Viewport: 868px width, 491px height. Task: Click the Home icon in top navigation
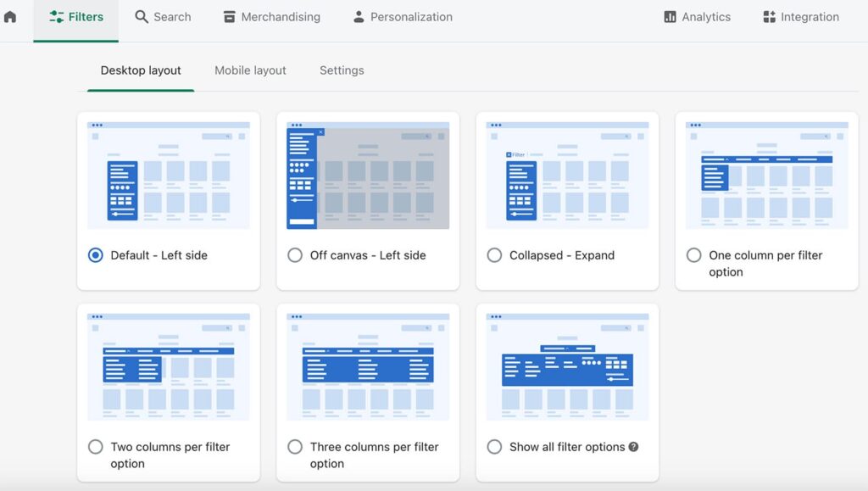(x=10, y=17)
